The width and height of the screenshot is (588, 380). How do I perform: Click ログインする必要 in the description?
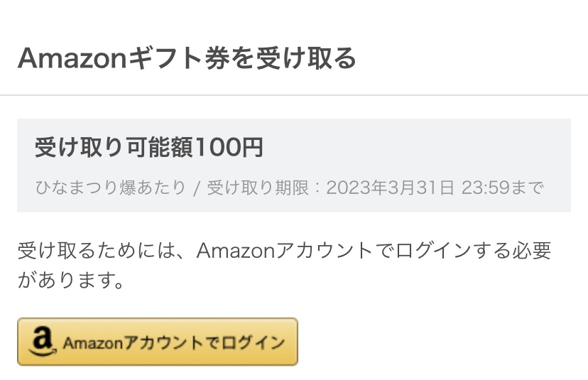473,251
